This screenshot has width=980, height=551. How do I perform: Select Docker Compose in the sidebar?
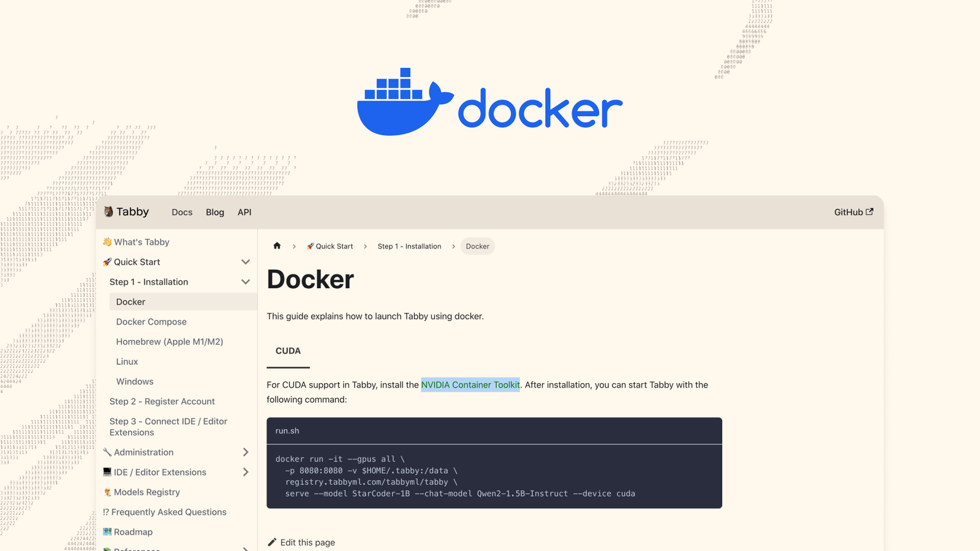coord(151,321)
